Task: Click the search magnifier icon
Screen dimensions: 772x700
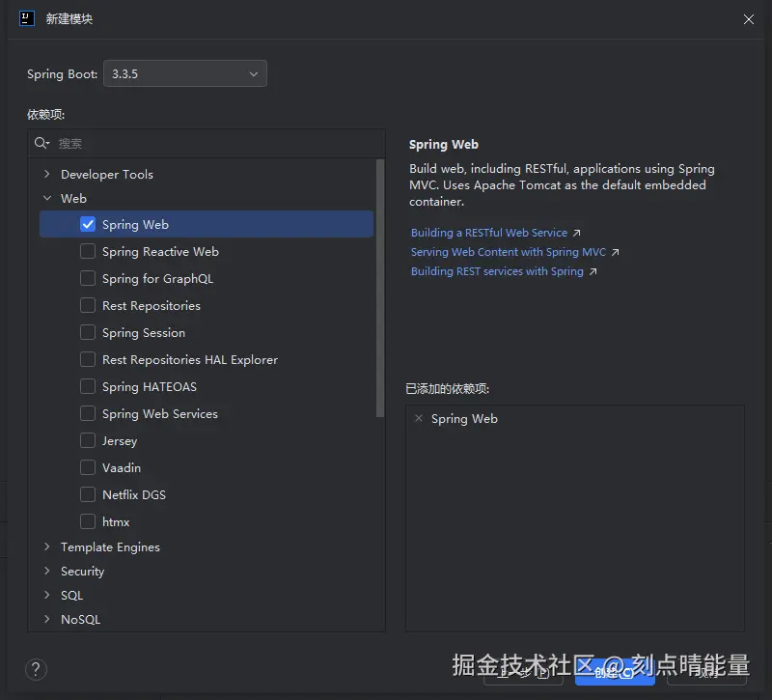Action: coord(41,143)
